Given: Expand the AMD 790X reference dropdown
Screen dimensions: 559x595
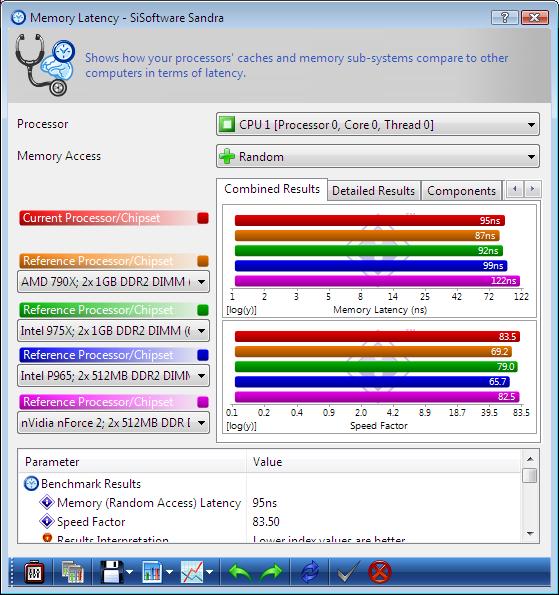Looking at the screenshot, I should click(113, 282).
